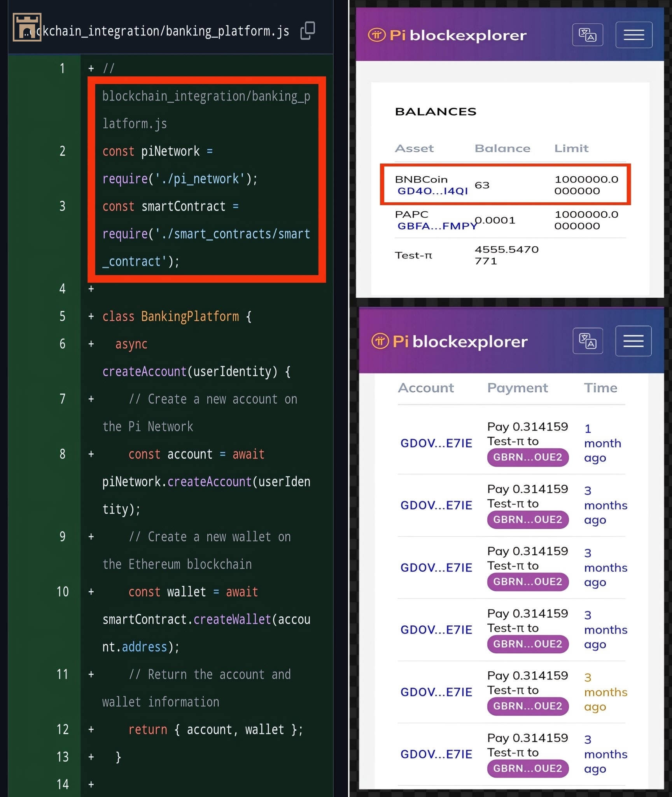Click the 'return { account, wallet };' code line
The width and height of the screenshot is (672, 797).
[x=215, y=730]
